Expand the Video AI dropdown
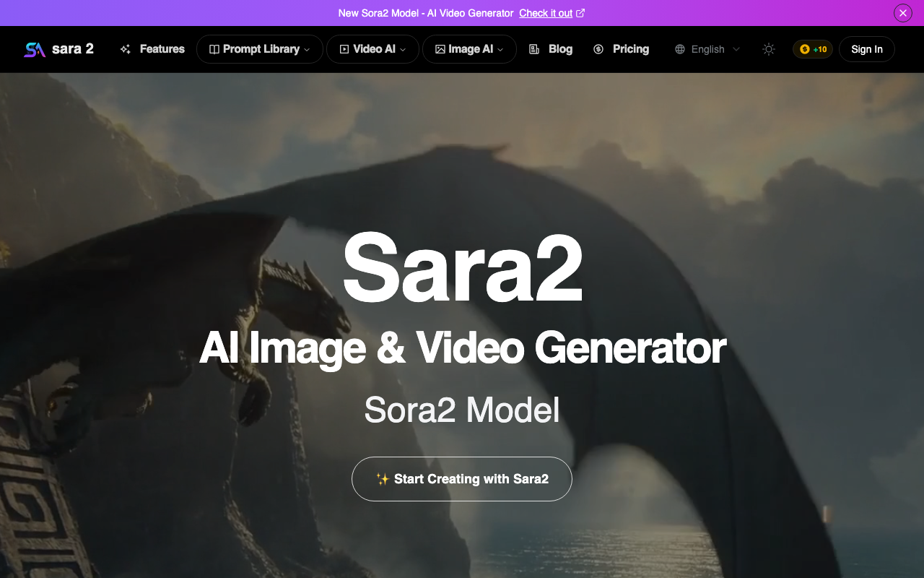Screen dimensions: 924x578 (372, 49)
